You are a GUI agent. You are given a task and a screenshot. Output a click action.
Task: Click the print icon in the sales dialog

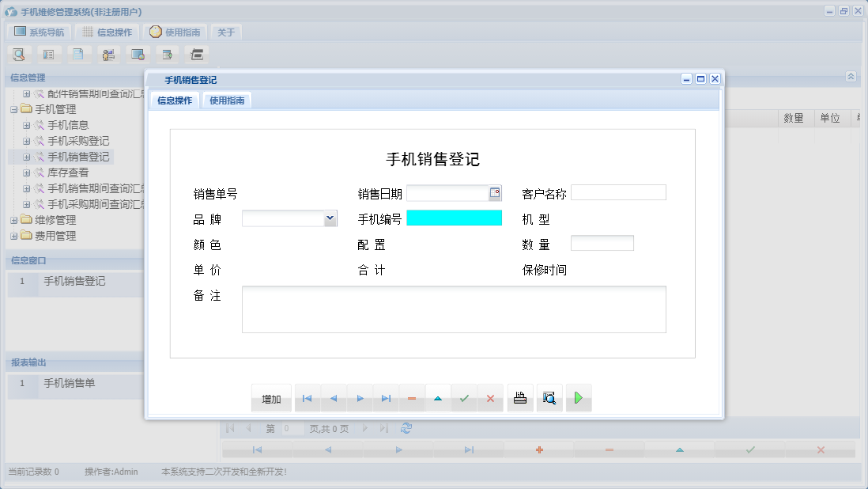pos(520,399)
